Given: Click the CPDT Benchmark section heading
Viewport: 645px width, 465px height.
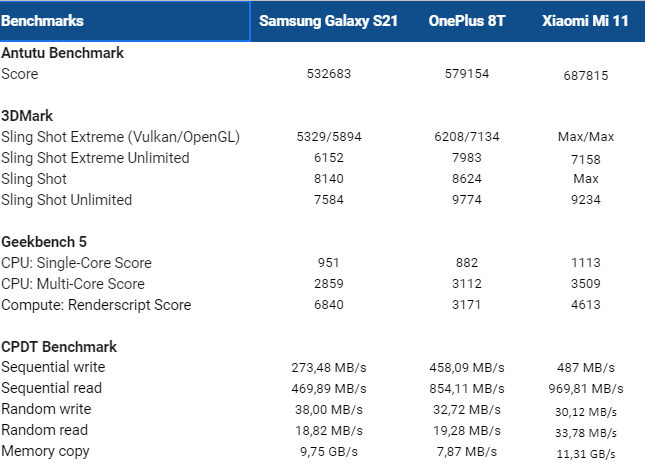Looking at the screenshot, I should pos(59,347).
